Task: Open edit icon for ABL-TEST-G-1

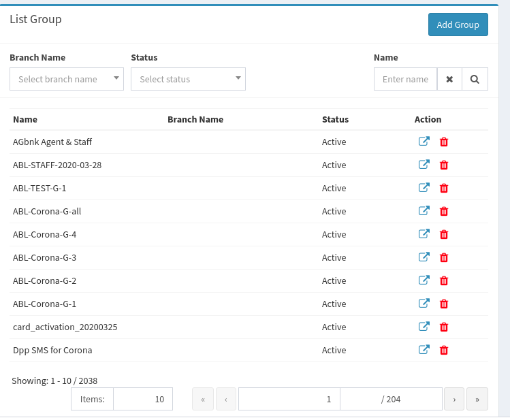Action: 424,188
